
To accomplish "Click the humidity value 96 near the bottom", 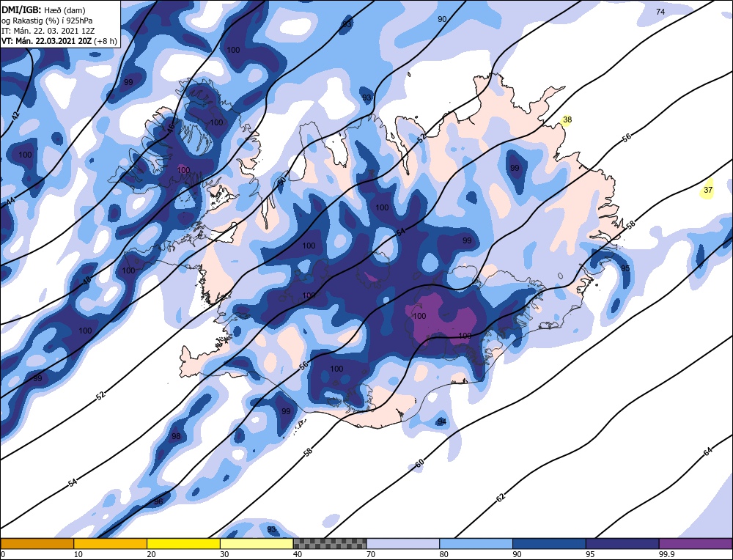I will coord(158,501).
